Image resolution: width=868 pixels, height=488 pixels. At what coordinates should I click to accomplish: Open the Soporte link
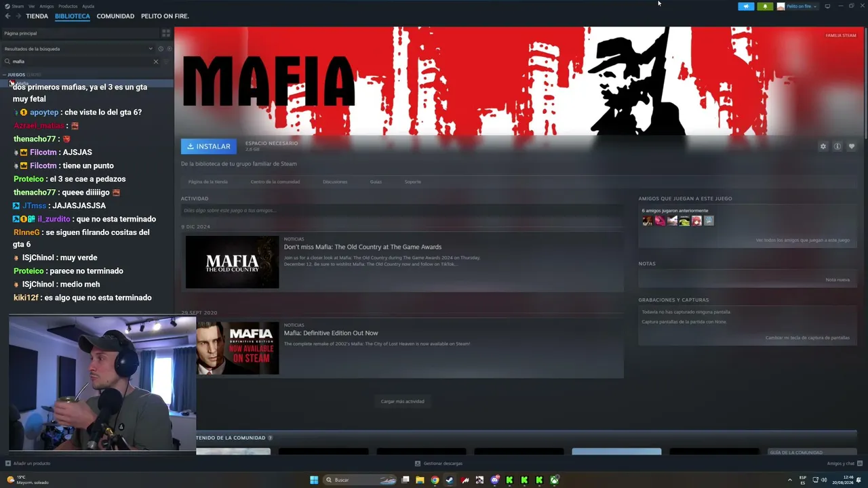click(412, 182)
